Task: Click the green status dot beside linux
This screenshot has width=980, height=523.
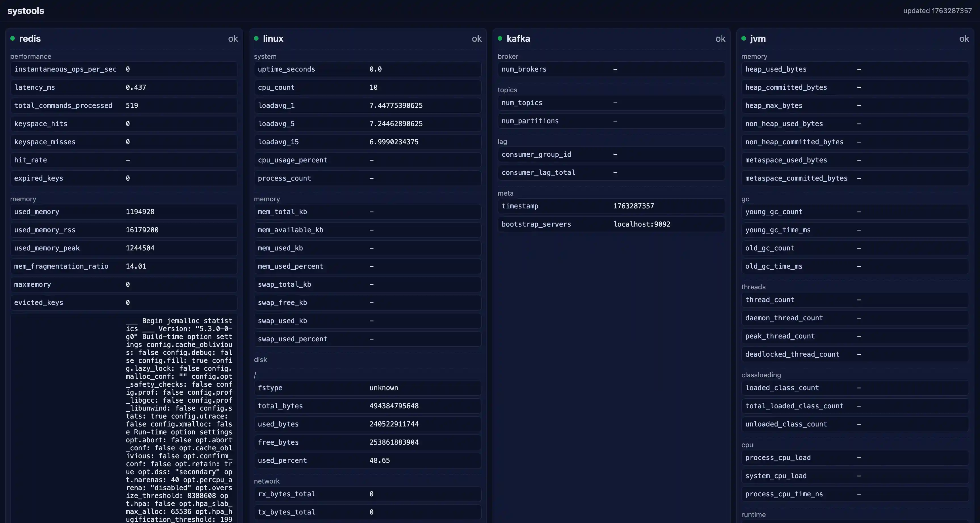Action: coord(256,38)
